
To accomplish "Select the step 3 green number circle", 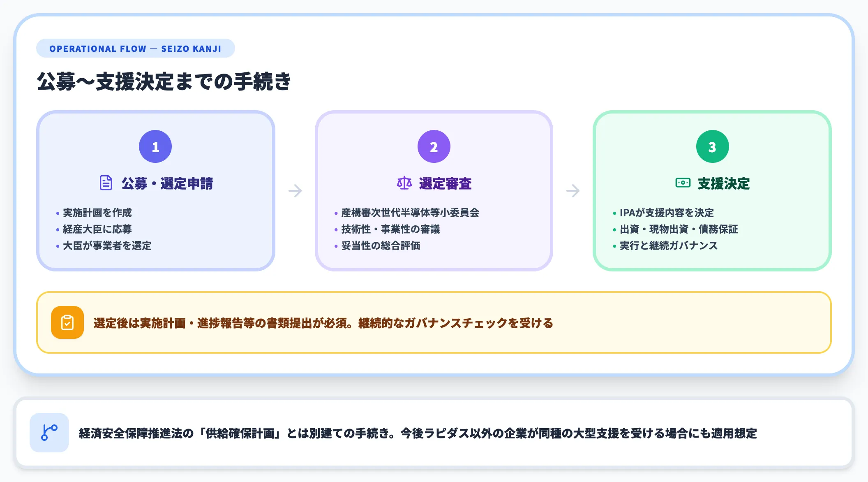I will point(713,146).
